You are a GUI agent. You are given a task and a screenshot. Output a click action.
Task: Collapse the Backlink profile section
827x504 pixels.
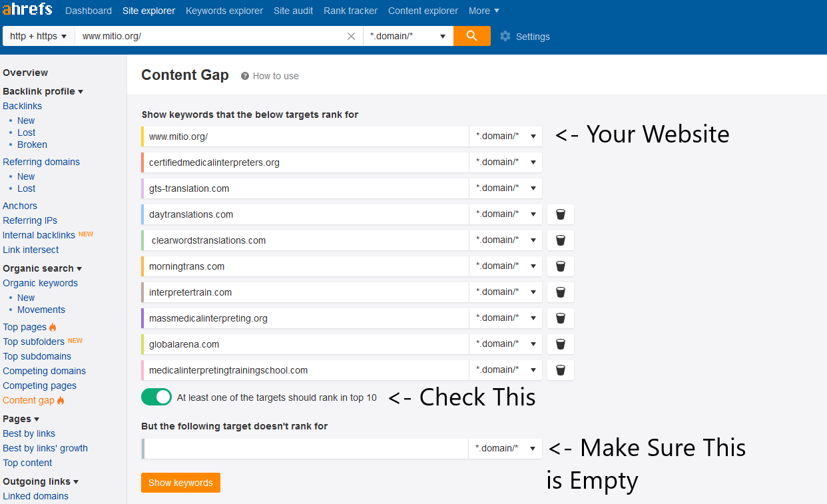(x=43, y=91)
